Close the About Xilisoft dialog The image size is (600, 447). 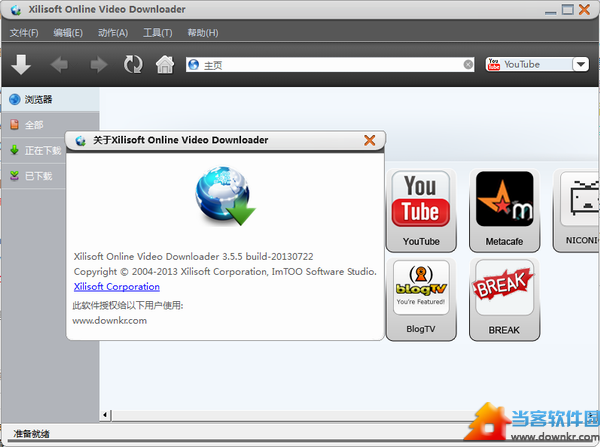(x=370, y=140)
